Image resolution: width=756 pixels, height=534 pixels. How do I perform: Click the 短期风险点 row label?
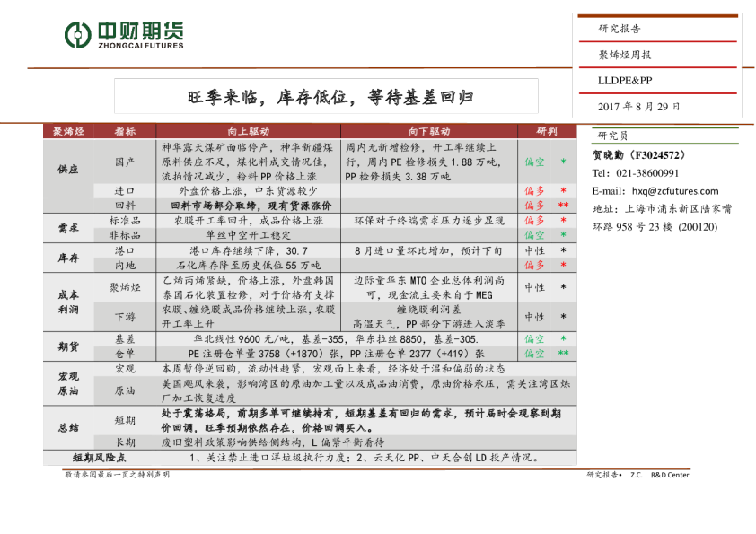click(99, 458)
